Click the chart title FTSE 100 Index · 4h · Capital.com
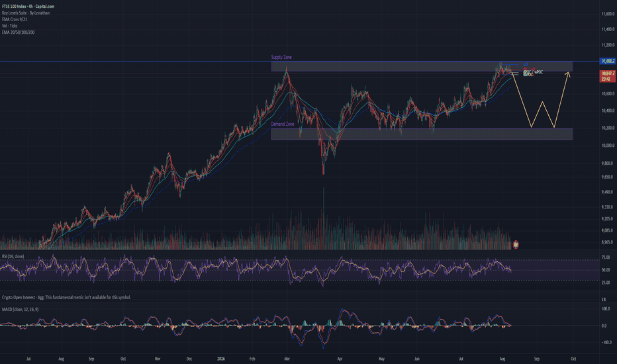Viewport: 617px width, 364px height. [x=28, y=7]
